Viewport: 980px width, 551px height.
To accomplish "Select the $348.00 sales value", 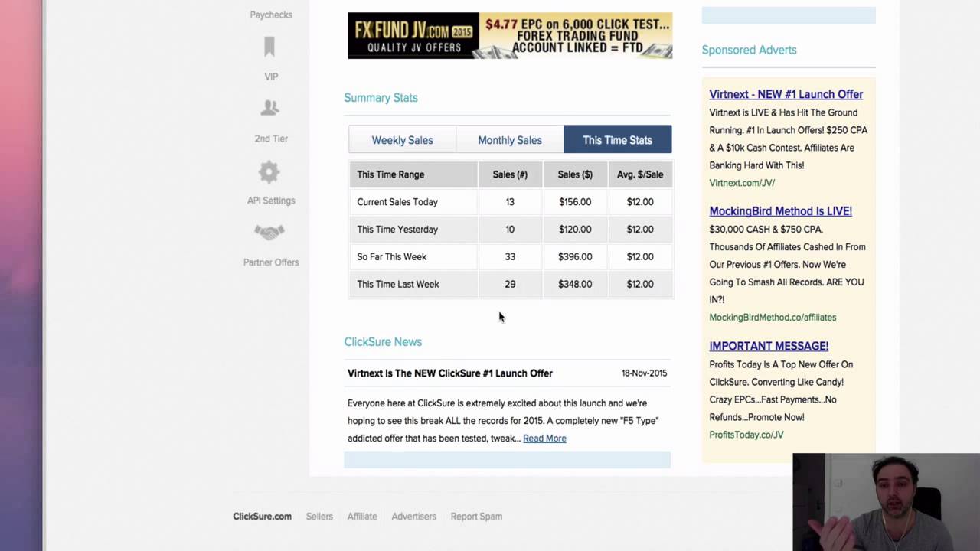I will [x=575, y=284].
